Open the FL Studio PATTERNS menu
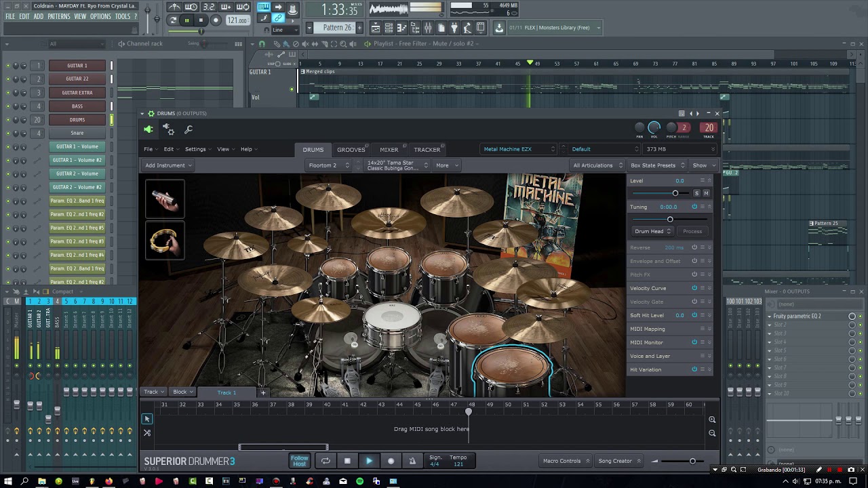 [x=59, y=16]
